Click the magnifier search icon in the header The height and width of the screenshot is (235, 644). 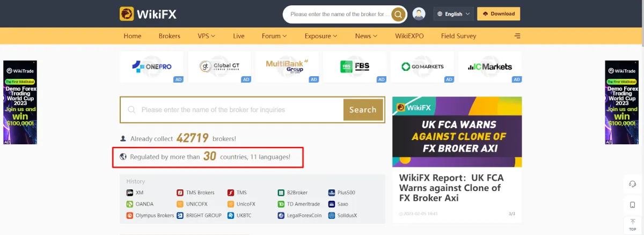coord(398,14)
